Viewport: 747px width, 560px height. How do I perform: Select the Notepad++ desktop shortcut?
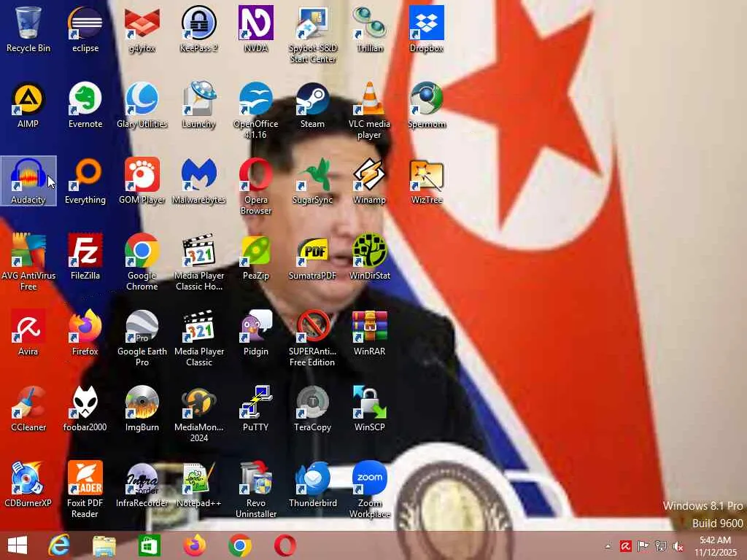198,484
